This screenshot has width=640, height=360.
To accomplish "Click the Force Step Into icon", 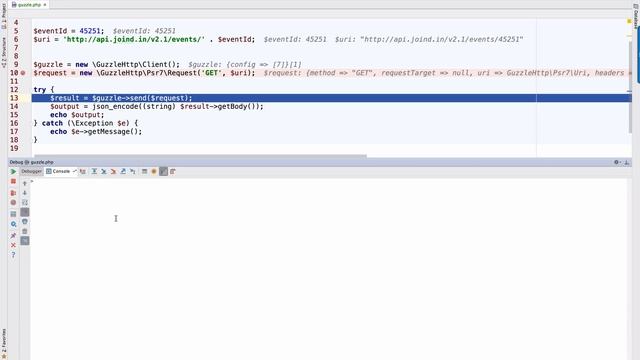I will [113, 171].
